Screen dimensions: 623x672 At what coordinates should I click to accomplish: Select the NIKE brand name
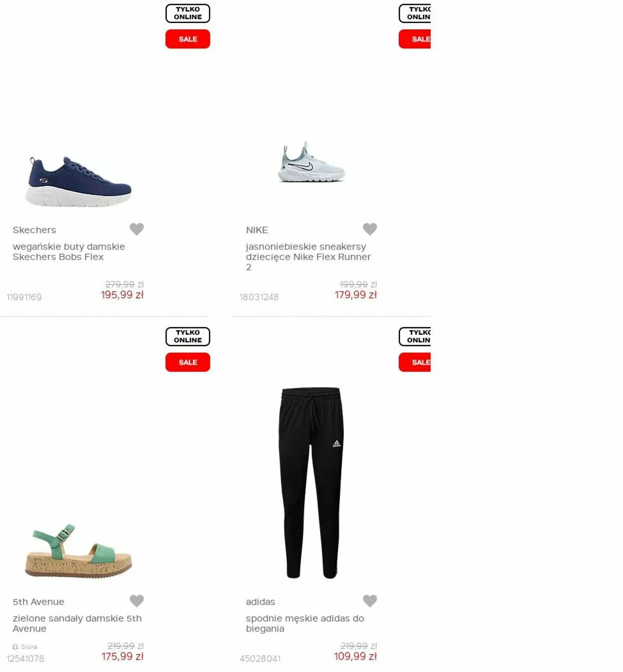(257, 230)
